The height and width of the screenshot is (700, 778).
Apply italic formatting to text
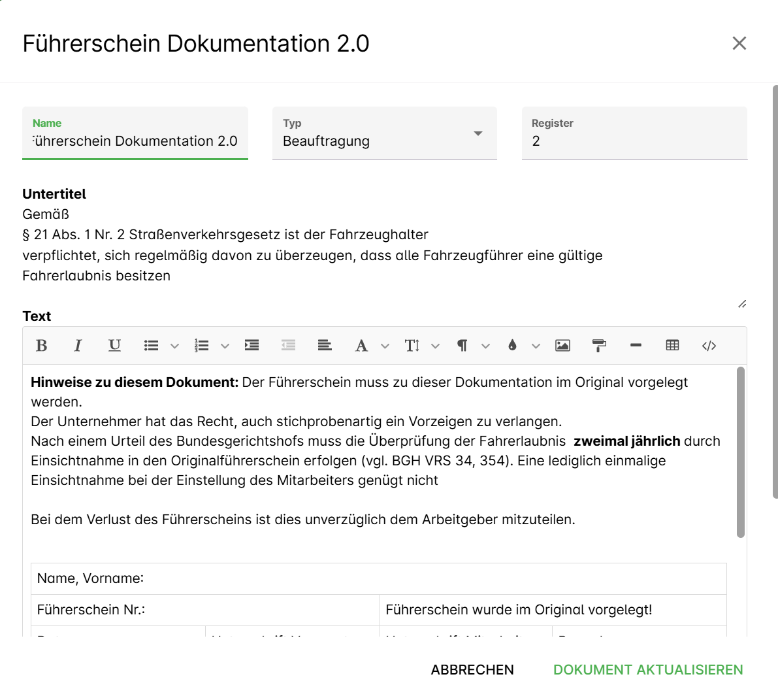coord(78,346)
